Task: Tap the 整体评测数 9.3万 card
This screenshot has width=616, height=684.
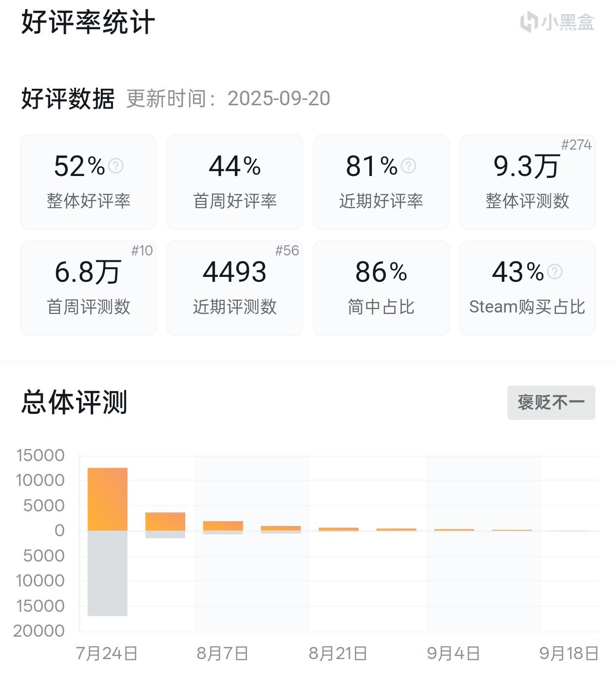Action: (x=527, y=182)
